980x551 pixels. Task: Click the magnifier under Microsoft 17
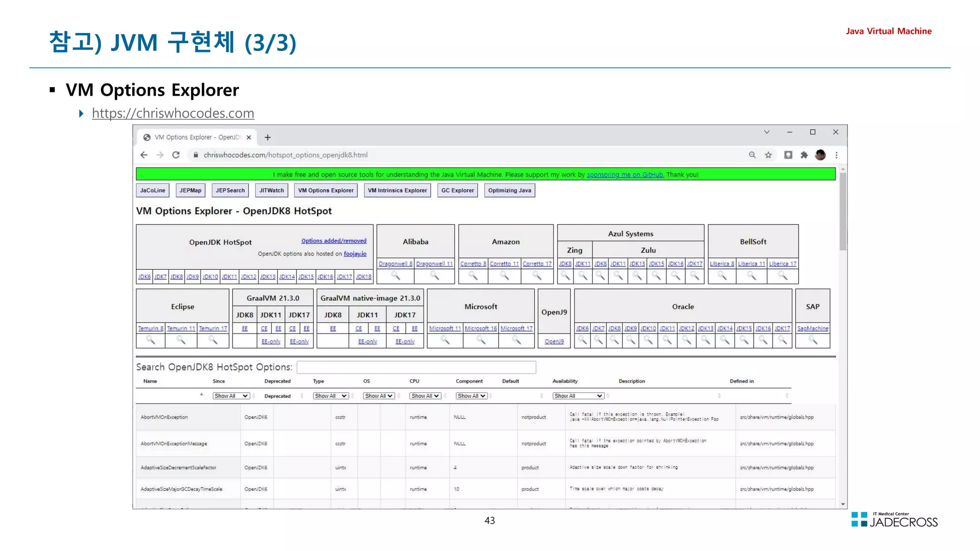point(516,340)
